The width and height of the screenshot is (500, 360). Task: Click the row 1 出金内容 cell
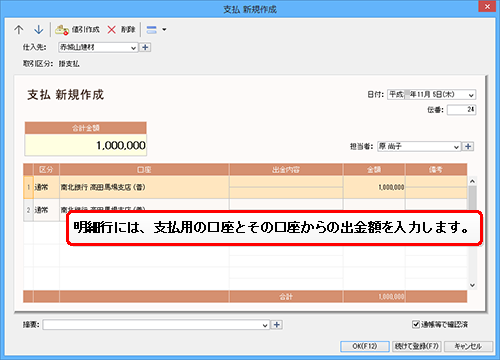286,187
